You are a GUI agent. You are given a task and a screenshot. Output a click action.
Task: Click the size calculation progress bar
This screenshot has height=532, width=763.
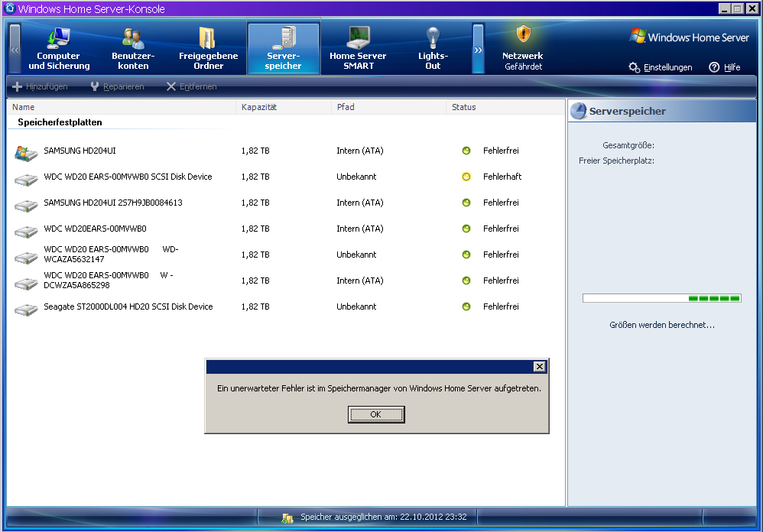click(662, 298)
